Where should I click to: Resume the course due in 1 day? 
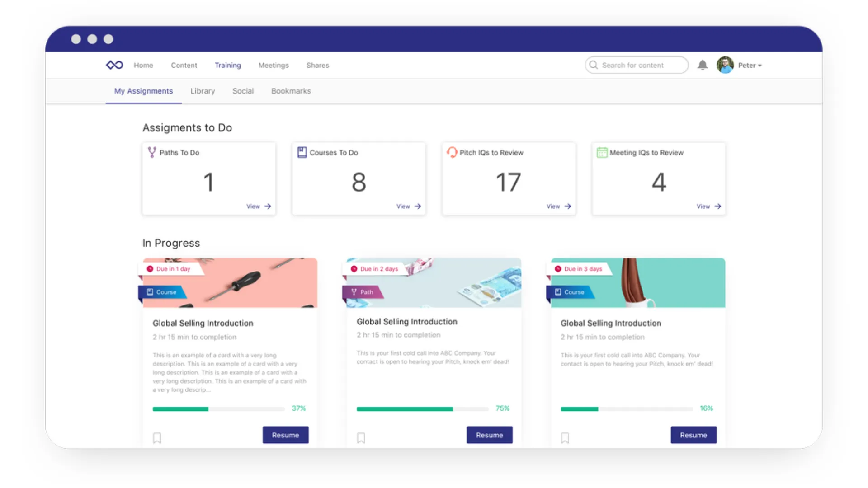285,435
